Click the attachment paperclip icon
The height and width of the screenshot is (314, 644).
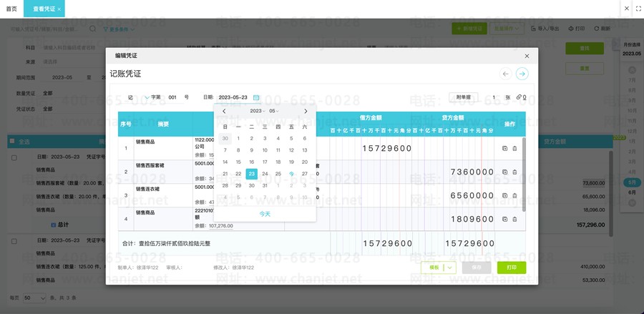pos(519,97)
